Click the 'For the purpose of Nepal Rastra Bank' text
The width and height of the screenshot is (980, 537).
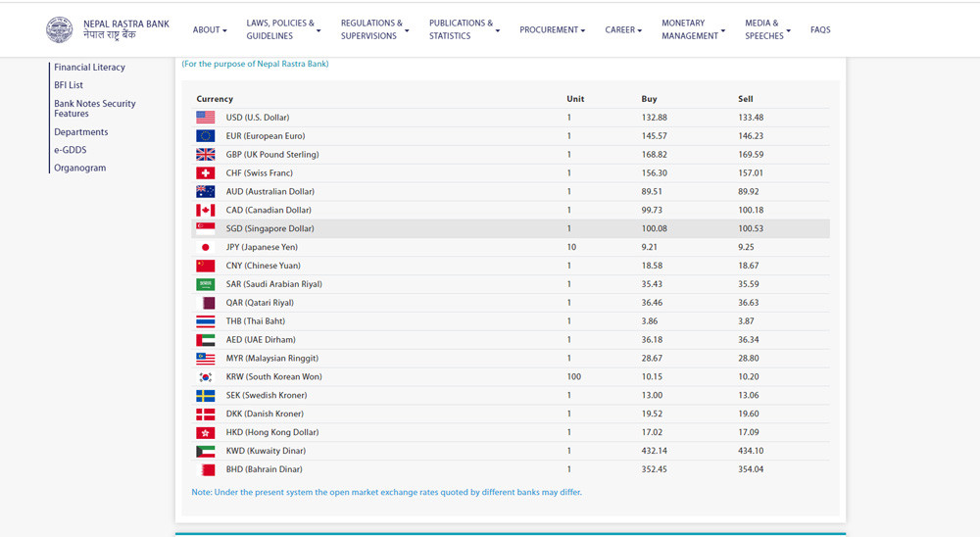[255, 64]
